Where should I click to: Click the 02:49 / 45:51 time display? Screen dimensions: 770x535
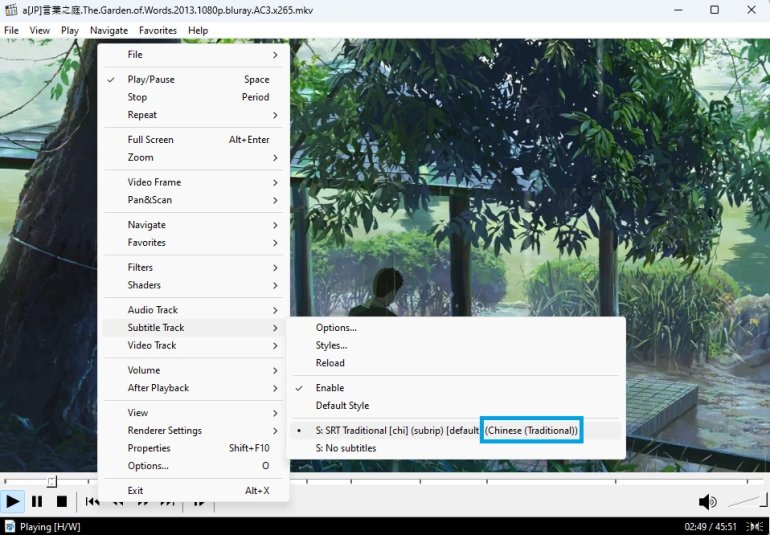tap(711, 527)
